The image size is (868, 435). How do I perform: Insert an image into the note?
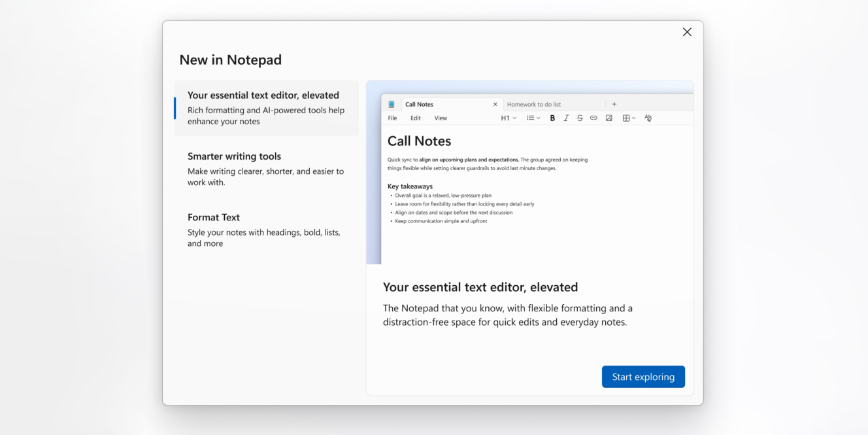pyautogui.click(x=609, y=118)
